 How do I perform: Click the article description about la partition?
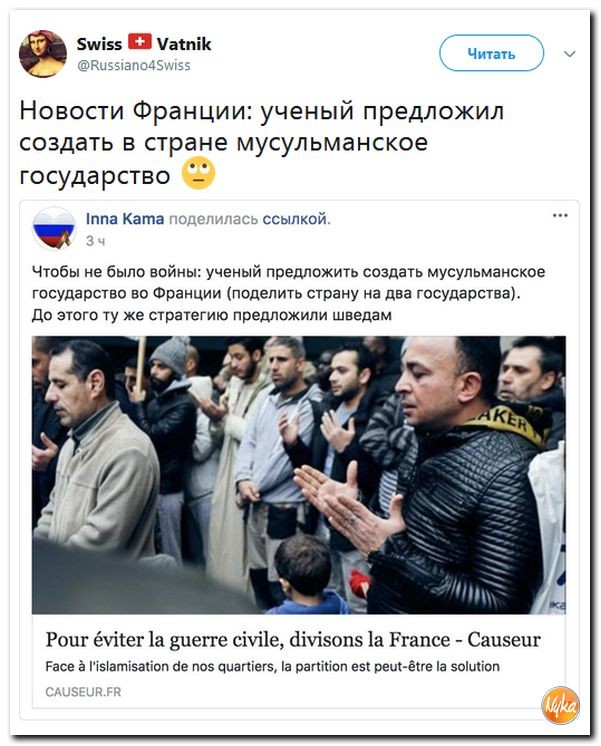273,666
